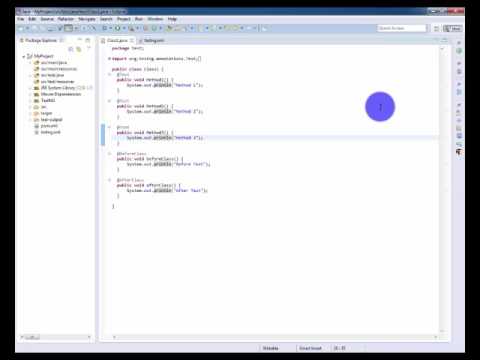Image resolution: width=480 pixels, height=360 pixels.
Task: Open the File menu
Action: point(21,19)
